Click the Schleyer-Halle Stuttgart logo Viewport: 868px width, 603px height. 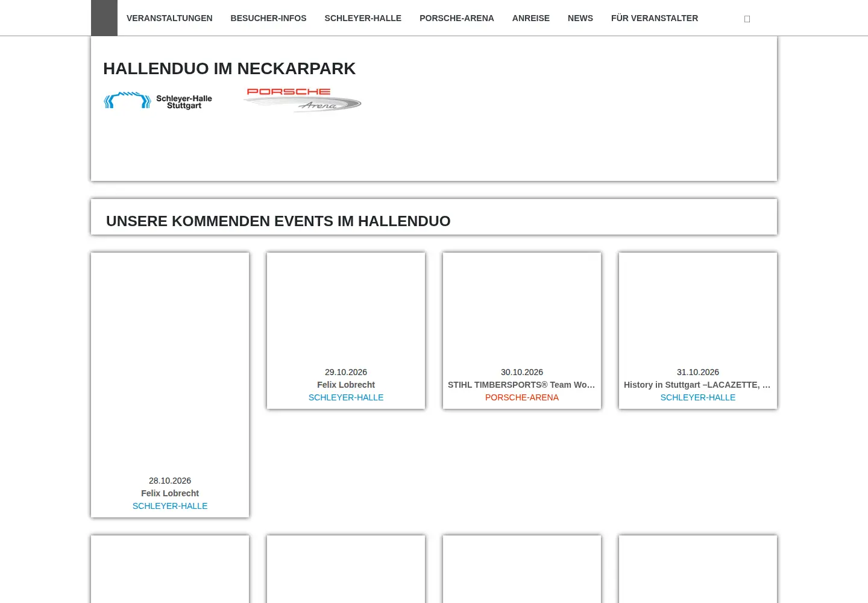158,101
